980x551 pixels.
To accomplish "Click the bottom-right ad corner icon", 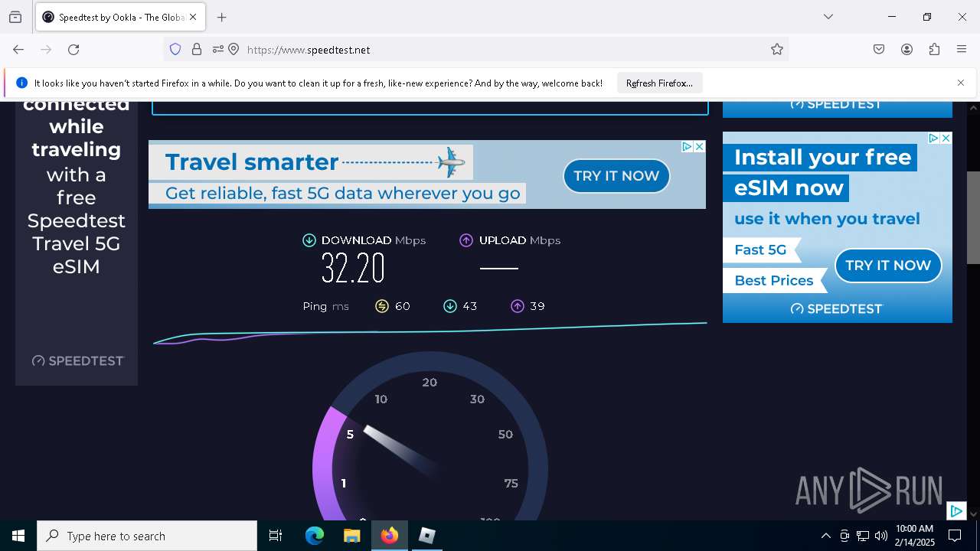I will (x=956, y=510).
